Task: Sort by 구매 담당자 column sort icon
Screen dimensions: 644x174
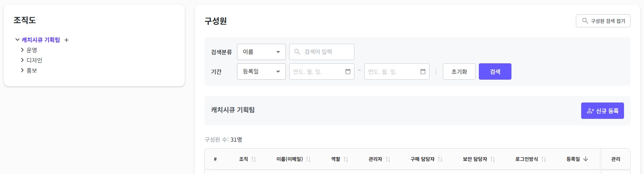Action: point(440,159)
